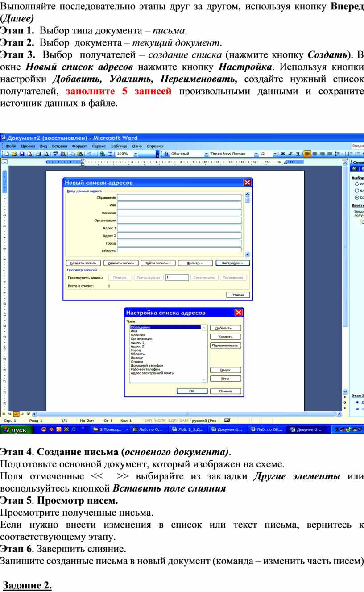Viewport: 364px width, 592px height.
Task: Open the Формат menu
Action: click(79, 146)
